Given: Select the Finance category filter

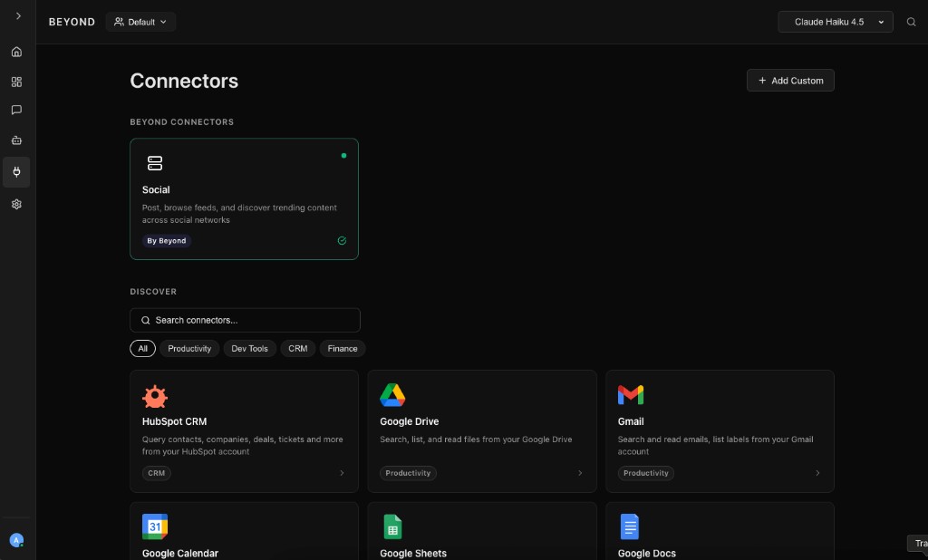Looking at the screenshot, I should [x=342, y=348].
